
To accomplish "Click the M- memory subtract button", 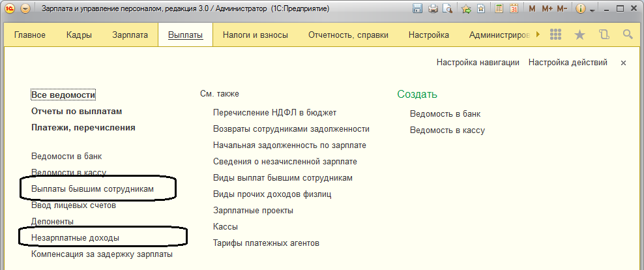I will click(x=563, y=8).
